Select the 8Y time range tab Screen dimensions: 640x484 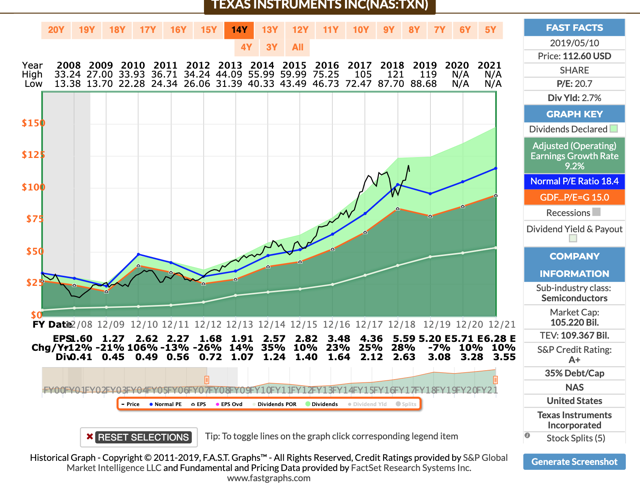(414, 30)
